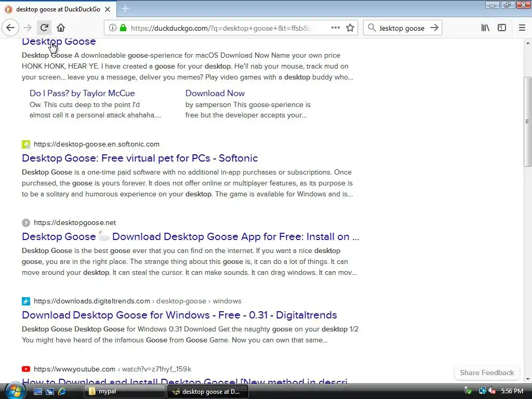Click the search magnifier icon in search box
The image size is (532, 399).
point(372,28)
